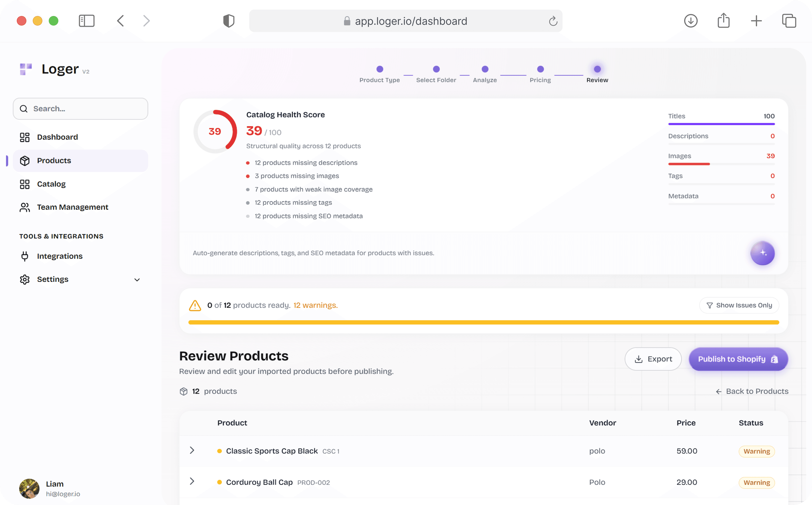Expand the Corduroy Ball Cap row
812x505 pixels.
(192, 482)
